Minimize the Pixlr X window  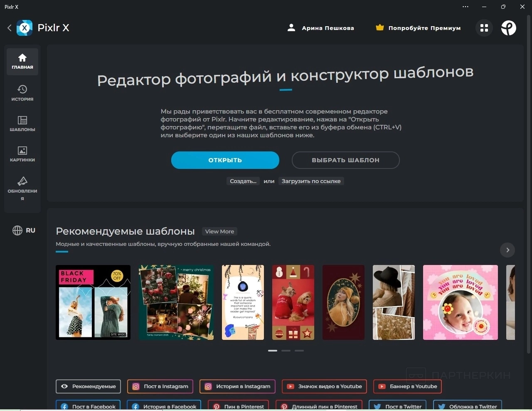point(484,7)
